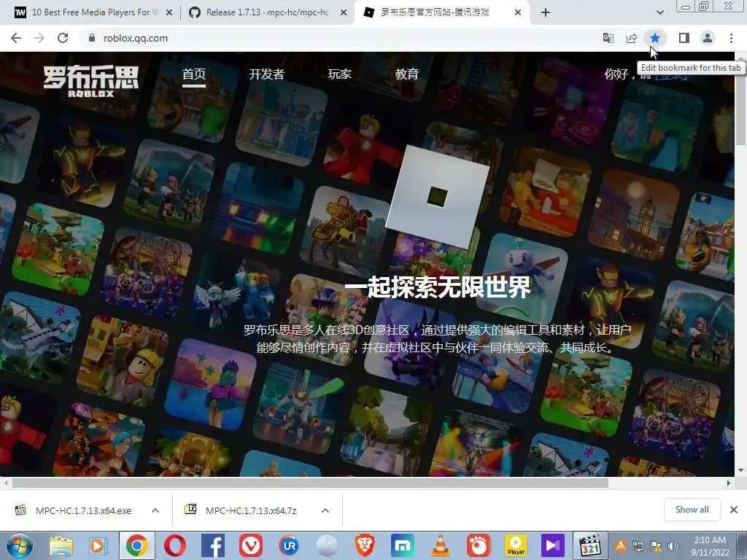Screen dimensions: 747x560
Task: Close the mpc-hc GitHub release tab
Action: tap(344, 13)
